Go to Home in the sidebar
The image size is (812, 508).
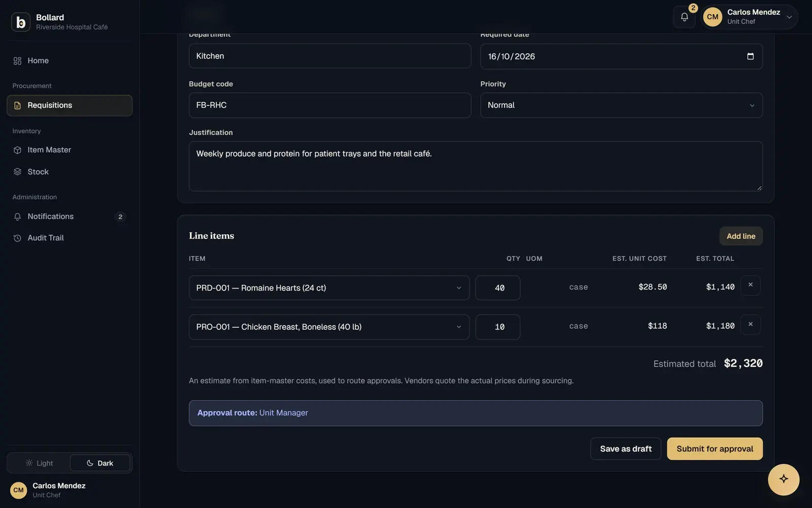[70, 61]
